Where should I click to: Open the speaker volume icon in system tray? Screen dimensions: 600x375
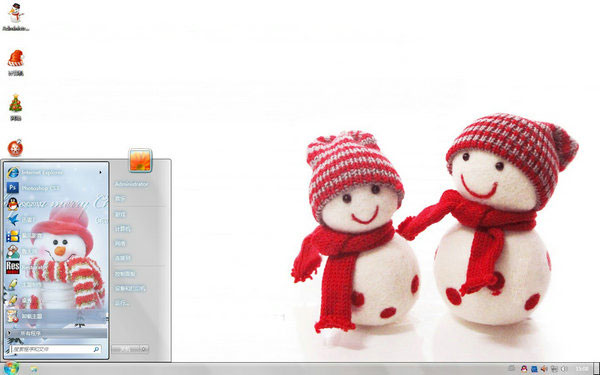pyautogui.click(x=563, y=369)
